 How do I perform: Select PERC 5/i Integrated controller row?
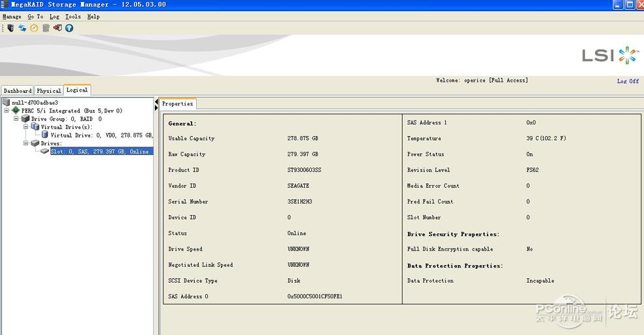pos(72,111)
